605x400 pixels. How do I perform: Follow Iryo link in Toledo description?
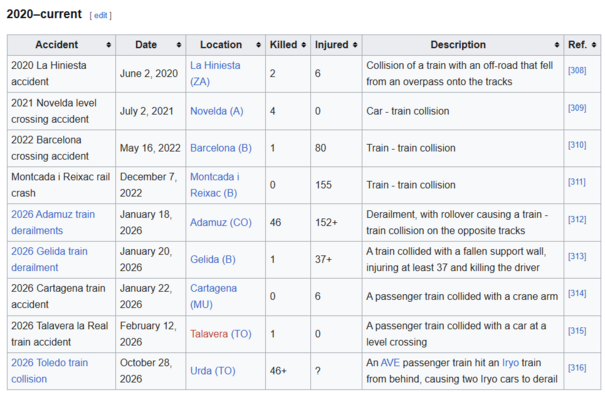510,363
